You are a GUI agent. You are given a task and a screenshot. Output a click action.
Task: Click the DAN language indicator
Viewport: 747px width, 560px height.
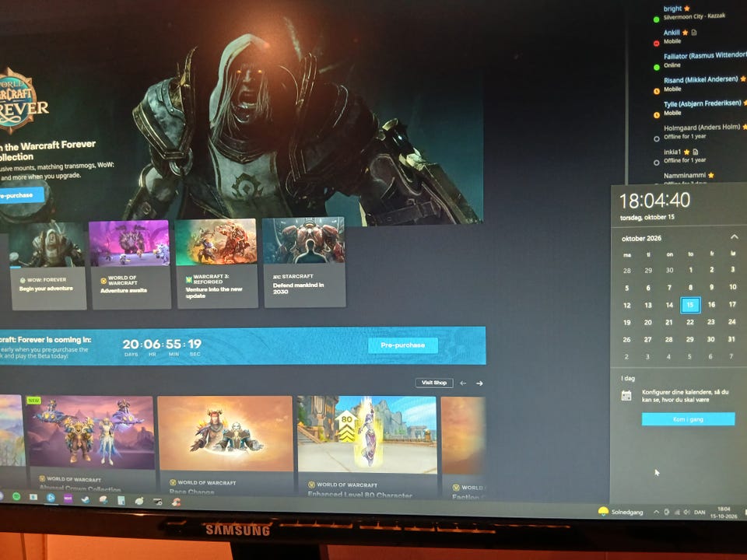pyautogui.click(x=700, y=513)
